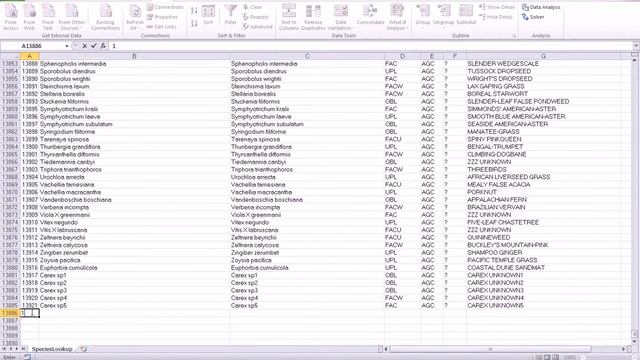Open the Solver add-in

533,17
